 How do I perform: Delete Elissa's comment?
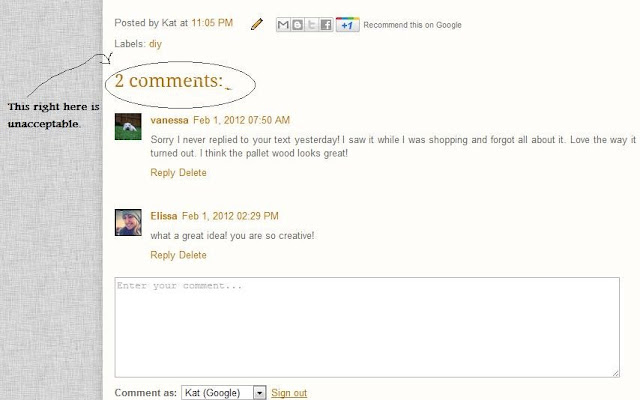click(193, 255)
